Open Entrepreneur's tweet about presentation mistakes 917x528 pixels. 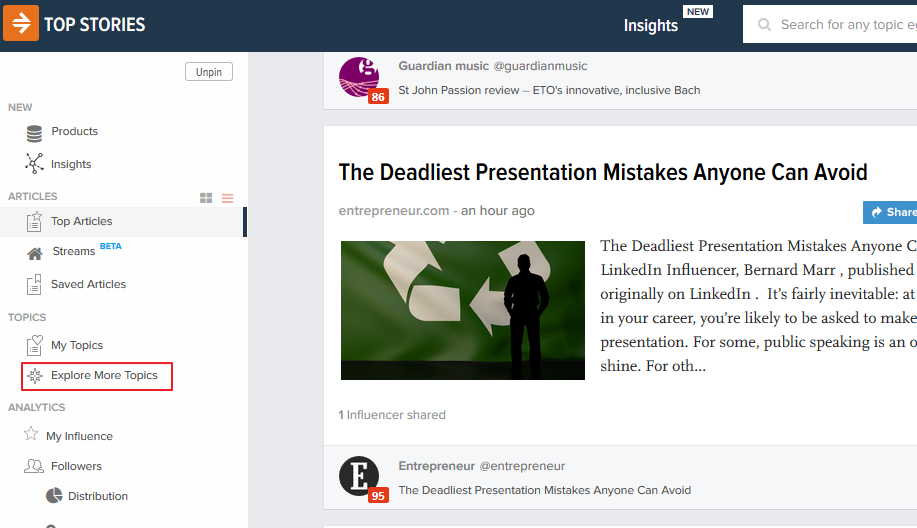[544, 490]
